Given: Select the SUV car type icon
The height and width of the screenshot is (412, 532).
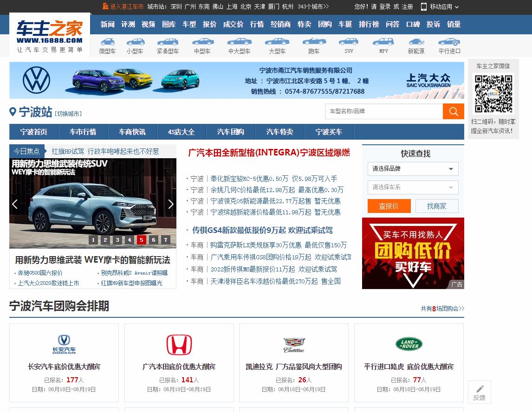Looking at the screenshot, I should pyautogui.click(x=349, y=42).
